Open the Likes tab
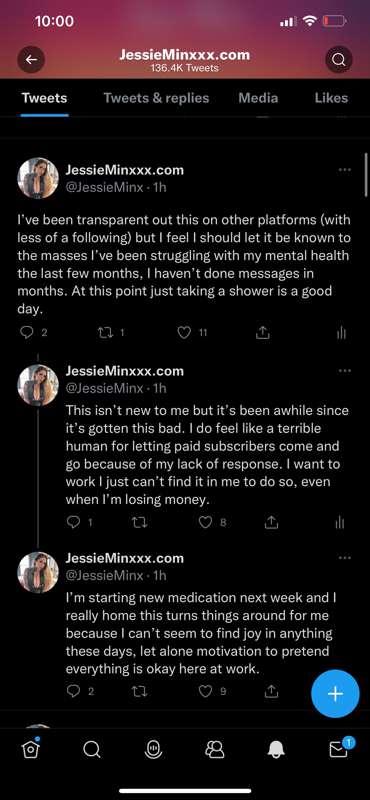 pos(331,98)
